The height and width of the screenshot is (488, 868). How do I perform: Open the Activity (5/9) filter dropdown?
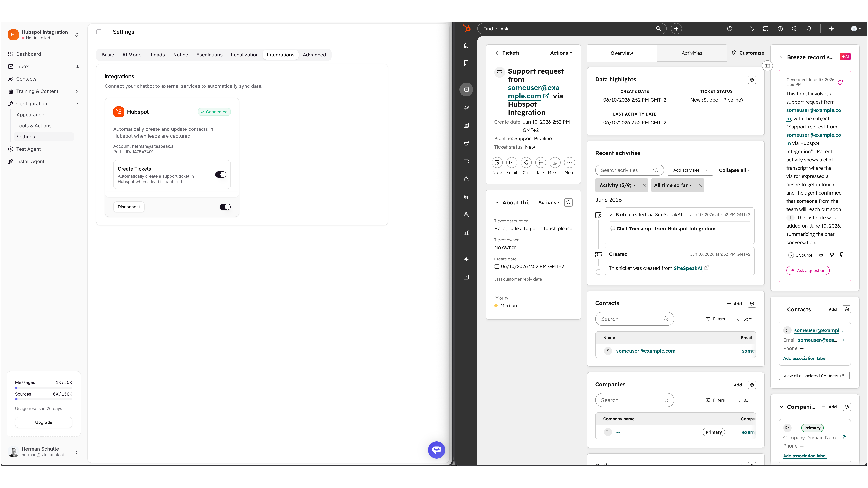(617, 185)
